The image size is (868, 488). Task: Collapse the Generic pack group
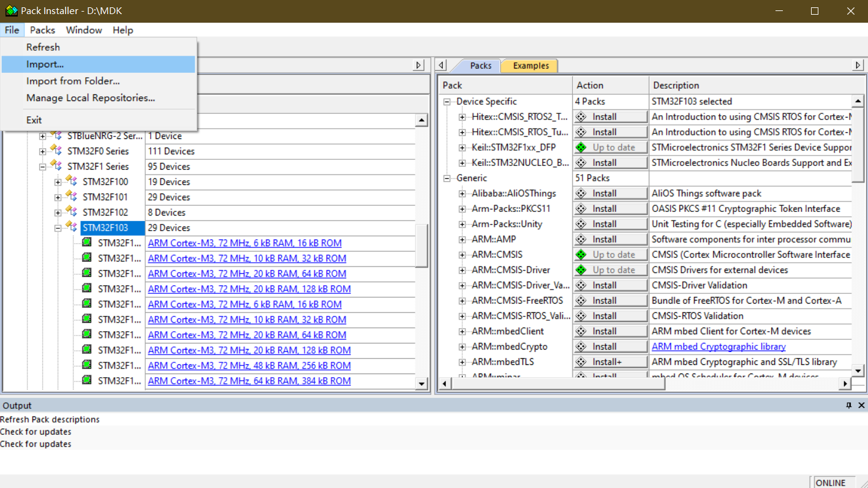447,178
